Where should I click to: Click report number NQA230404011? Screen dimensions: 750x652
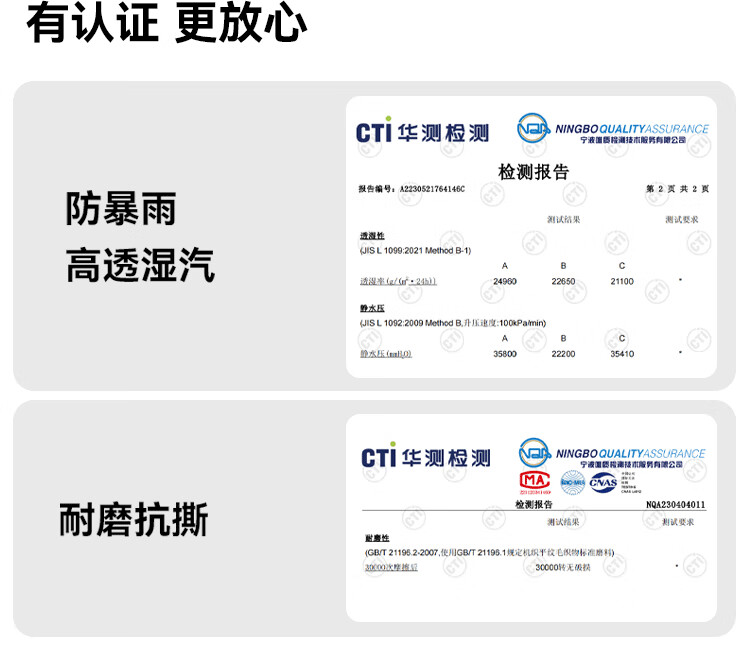[675, 505]
